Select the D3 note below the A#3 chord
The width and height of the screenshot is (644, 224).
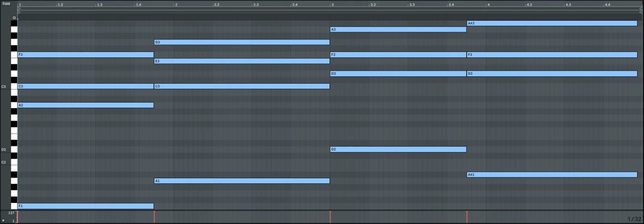click(x=552, y=74)
